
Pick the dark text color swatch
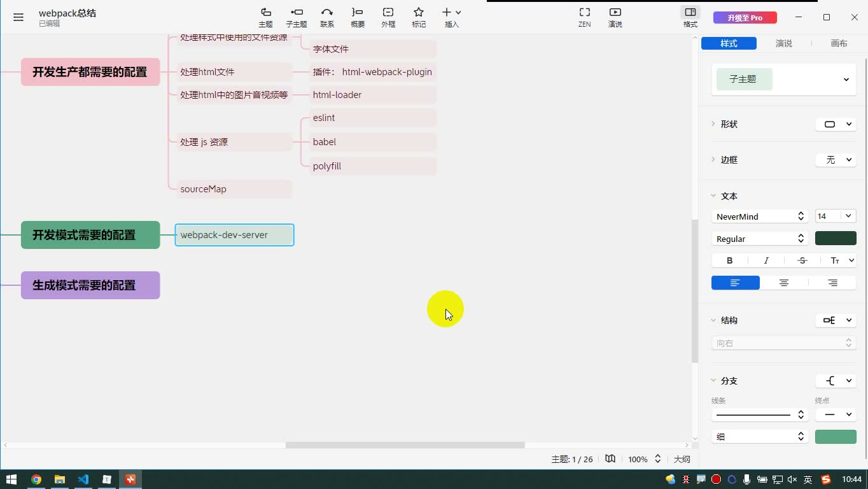point(836,238)
